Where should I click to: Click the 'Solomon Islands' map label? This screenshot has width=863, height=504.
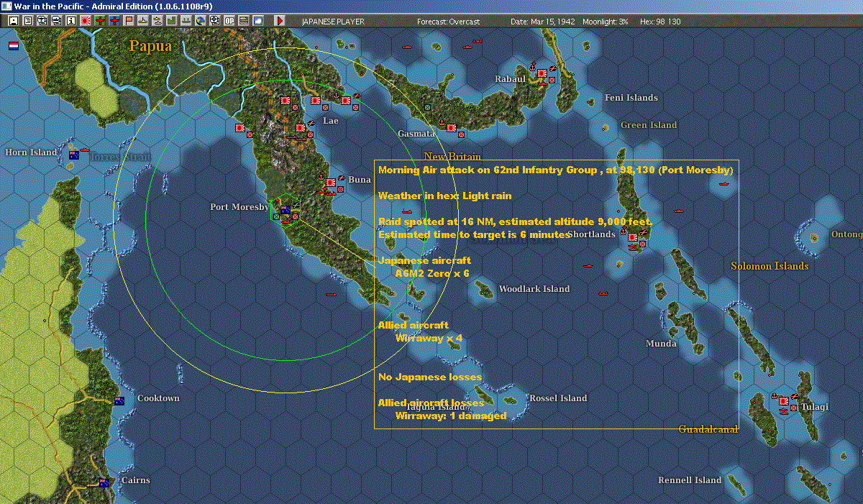coord(770,266)
